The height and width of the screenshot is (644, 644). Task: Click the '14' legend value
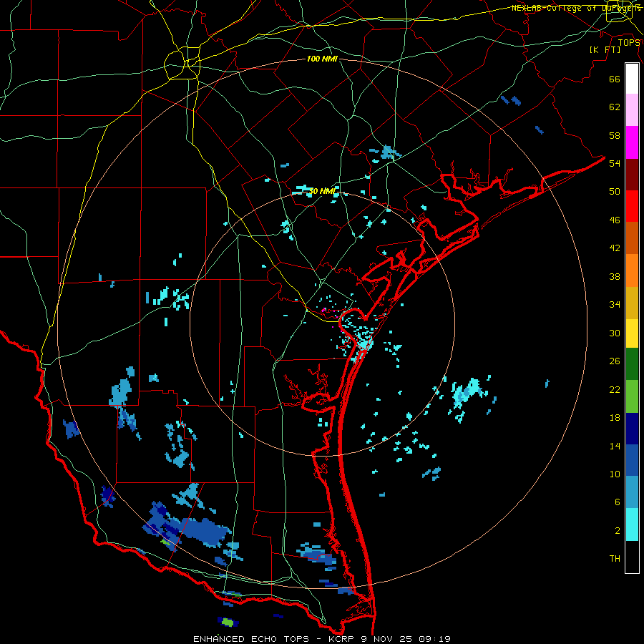tap(615, 446)
